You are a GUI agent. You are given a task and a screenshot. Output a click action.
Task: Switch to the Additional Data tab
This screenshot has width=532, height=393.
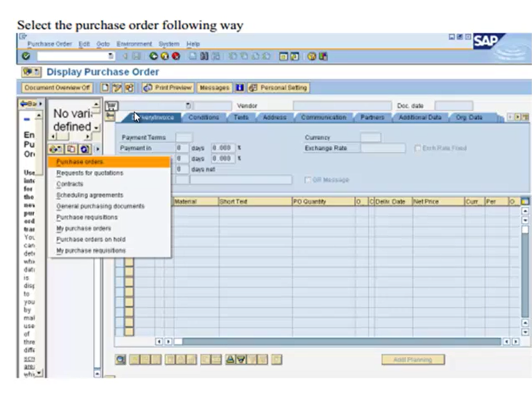pyautogui.click(x=420, y=117)
